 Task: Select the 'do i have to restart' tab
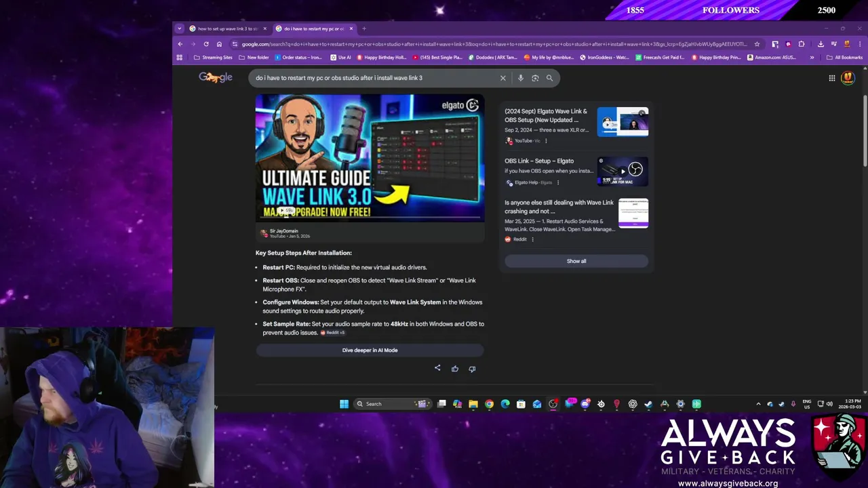click(x=313, y=28)
